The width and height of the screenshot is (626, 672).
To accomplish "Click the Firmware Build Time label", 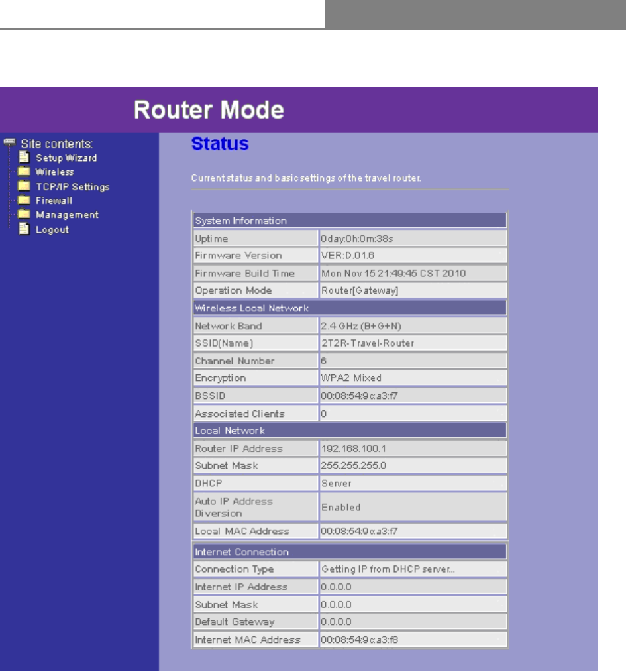I will (x=244, y=274).
